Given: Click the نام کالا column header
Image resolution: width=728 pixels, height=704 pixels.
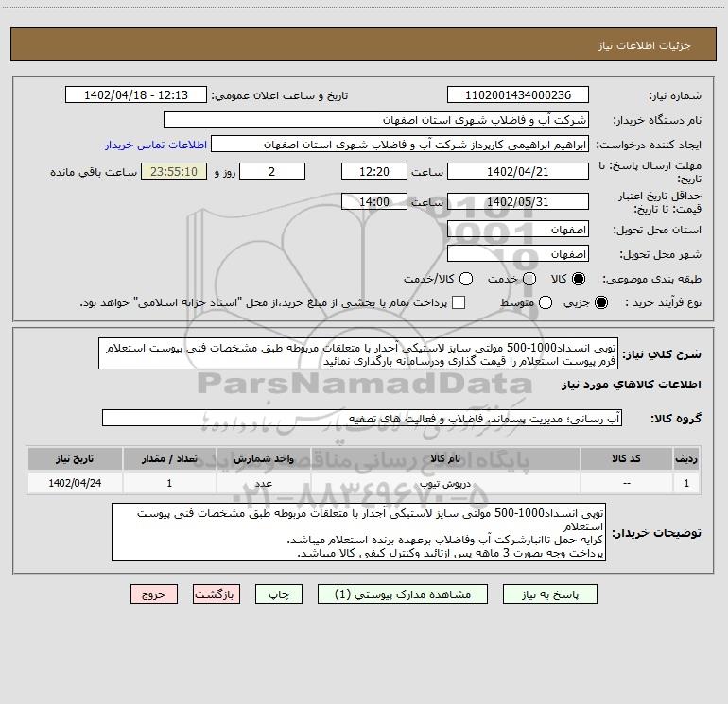Looking at the screenshot, I should coord(444,458).
